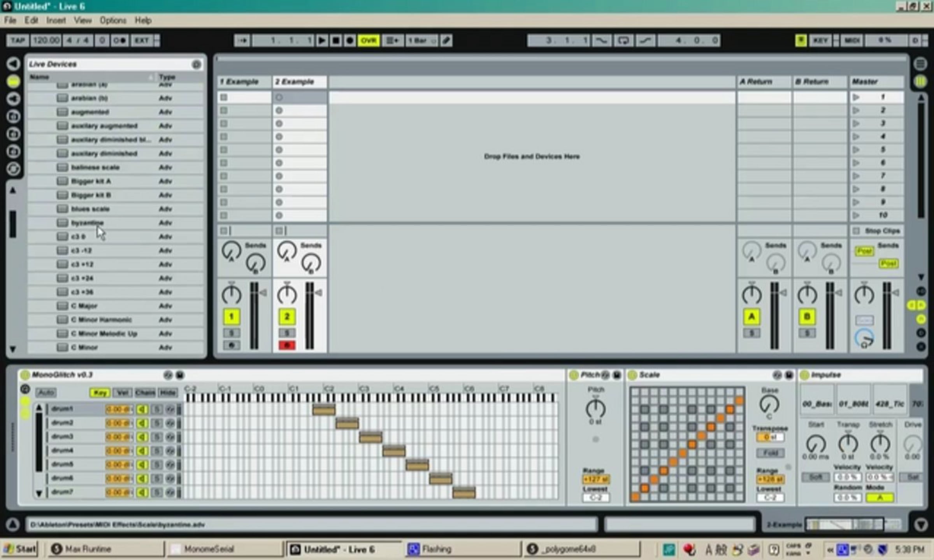Launch scene 1 in Master track
The height and width of the screenshot is (560, 934).
coord(856,97)
